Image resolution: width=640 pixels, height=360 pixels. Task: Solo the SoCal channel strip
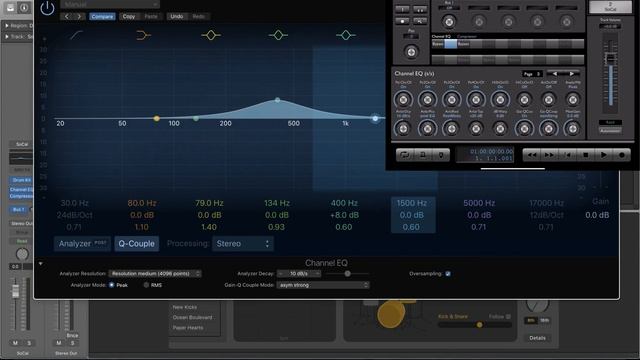[x=29, y=343]
